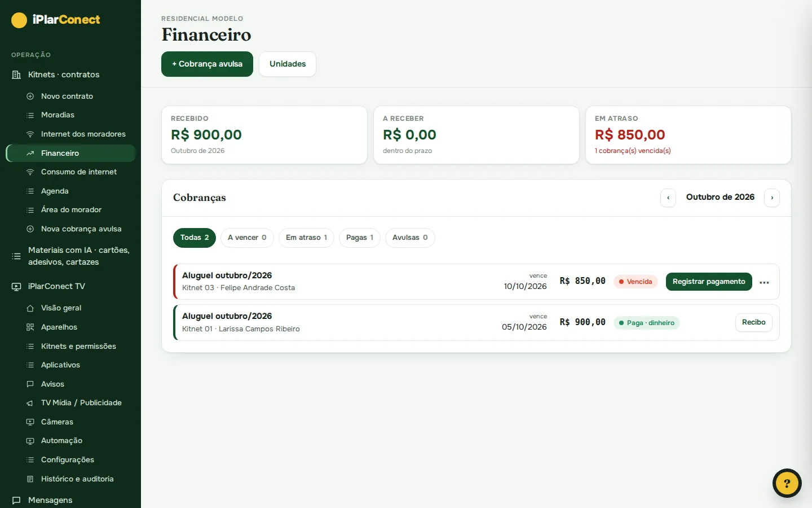Show Em atraso charges
This screenshot has width=812, height=508.
306,238
